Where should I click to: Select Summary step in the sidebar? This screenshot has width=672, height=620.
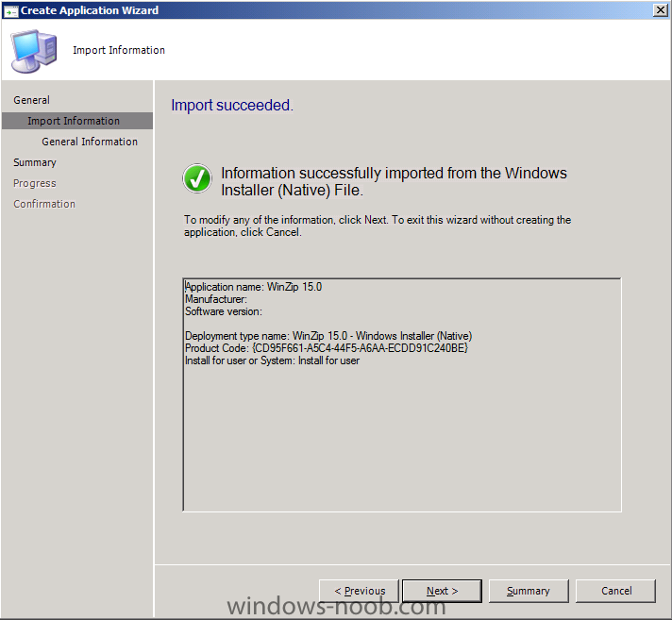coord(35,162)
